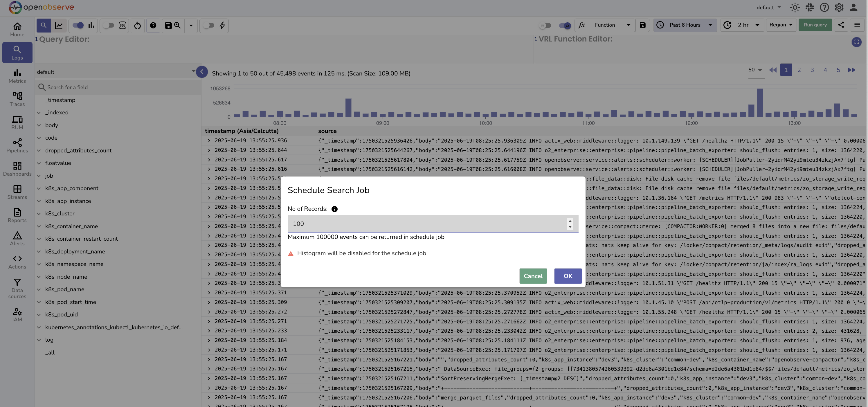Open settings gear icon
Image resolution: width=868 pixels, height=407 pixels.
(x=839, y=8)
